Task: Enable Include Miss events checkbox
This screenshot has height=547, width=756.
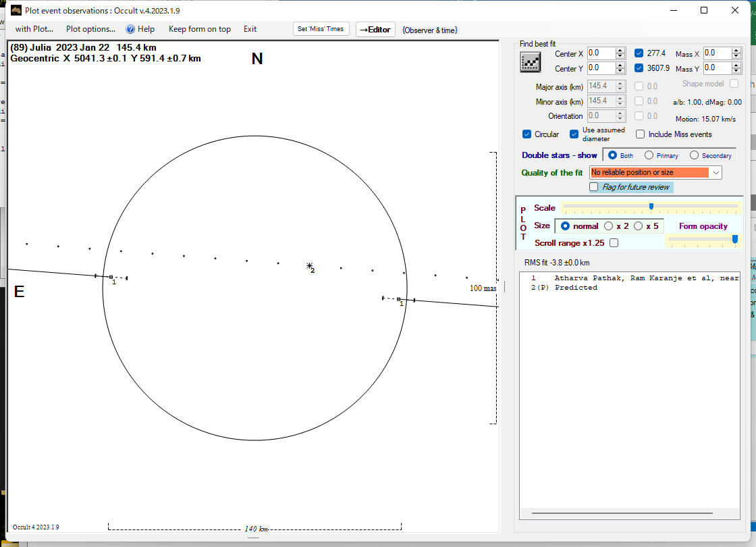Action: coord(641,134)
